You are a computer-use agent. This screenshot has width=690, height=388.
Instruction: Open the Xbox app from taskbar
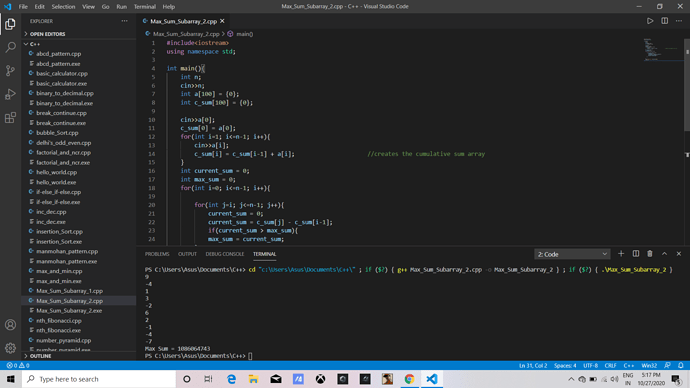320,379
